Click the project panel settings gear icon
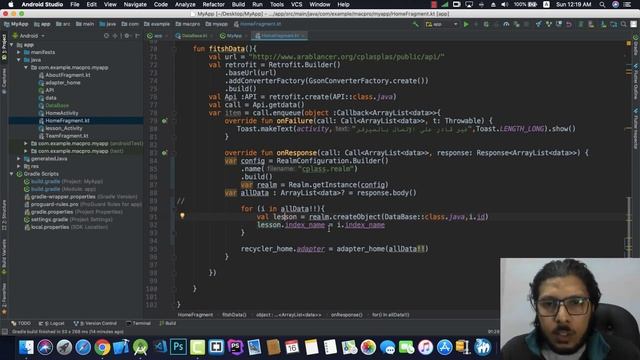The width and height of the screenshot is (640, 360). click(127, 36)
